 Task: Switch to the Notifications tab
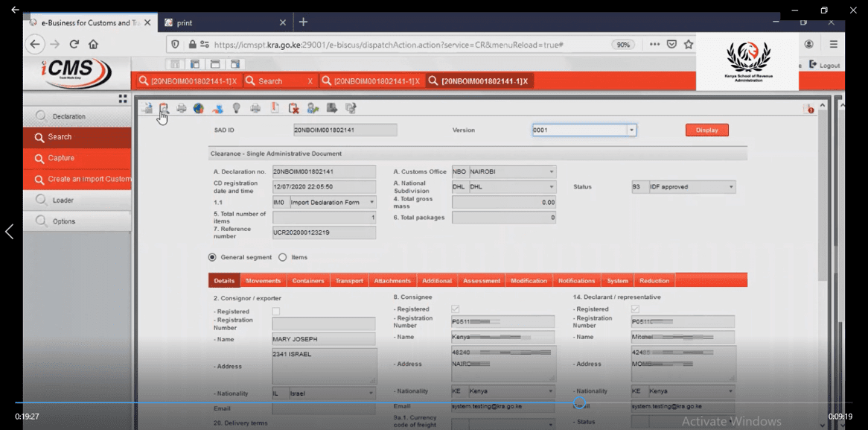click(576, 280)
